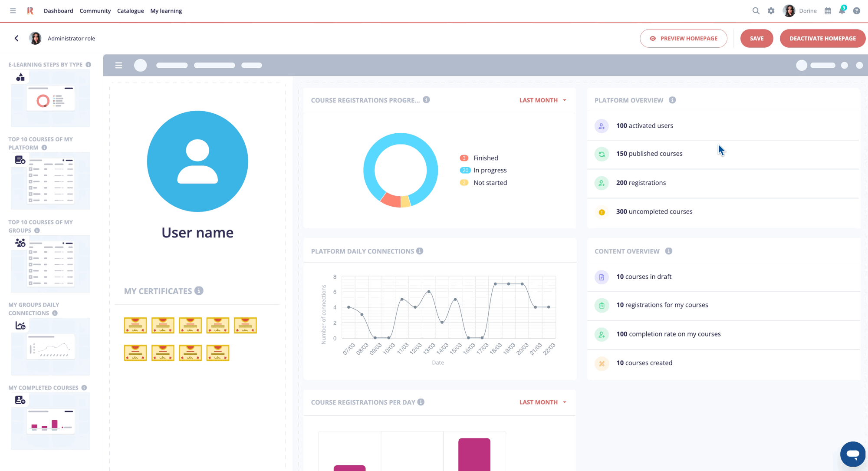Click the My Certificates info icon
Image resolution: width=868 pixels, height=471 pixels.
(x=199, y=291)
